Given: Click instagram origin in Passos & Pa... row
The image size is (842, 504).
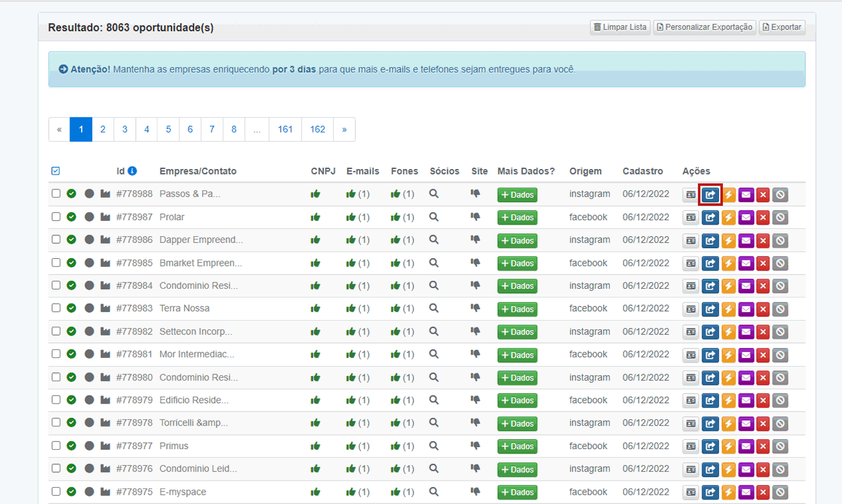Looking at the screenshot, I should [590, 194].
